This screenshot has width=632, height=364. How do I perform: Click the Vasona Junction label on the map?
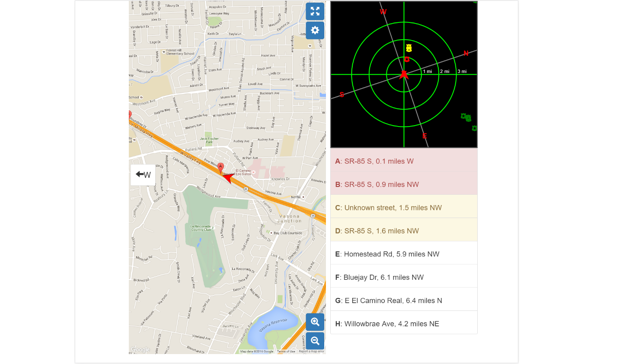[x=290, y=218]
